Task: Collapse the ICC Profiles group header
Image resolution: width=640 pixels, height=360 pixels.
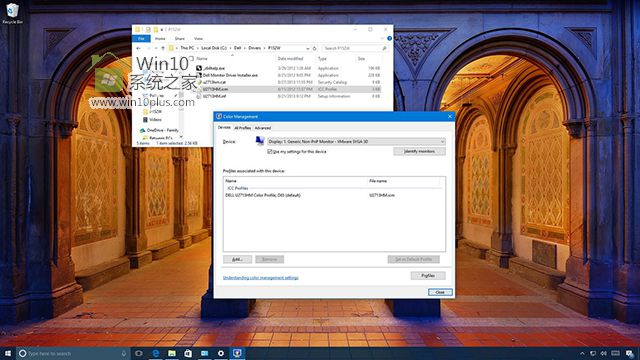Action: click(x=238, y=188)
